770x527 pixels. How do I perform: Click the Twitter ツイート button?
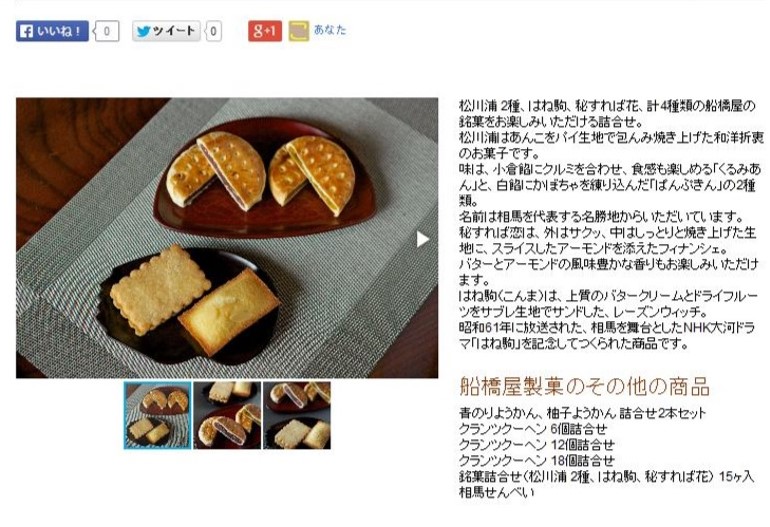click(x=166, y=31)
